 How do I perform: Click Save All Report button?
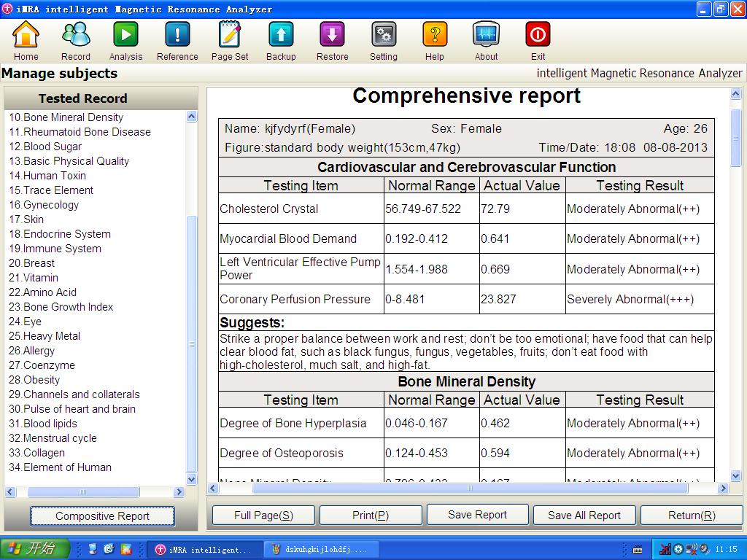point(584,516)
